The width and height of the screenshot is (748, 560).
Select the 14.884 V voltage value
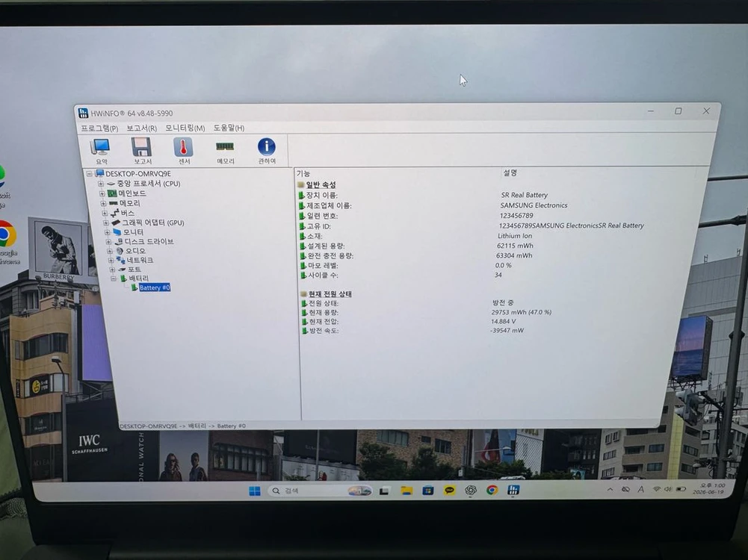point(504,321)
